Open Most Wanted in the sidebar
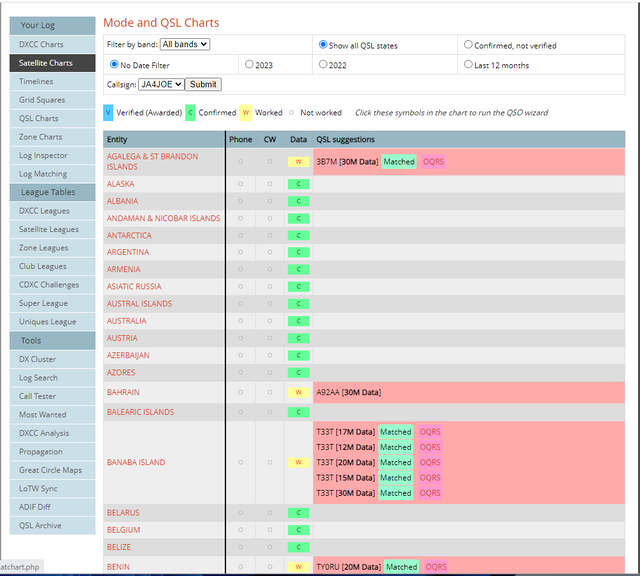Image resolution: width=640 pixels, height=576 pixels. click(x=52, y=415)
